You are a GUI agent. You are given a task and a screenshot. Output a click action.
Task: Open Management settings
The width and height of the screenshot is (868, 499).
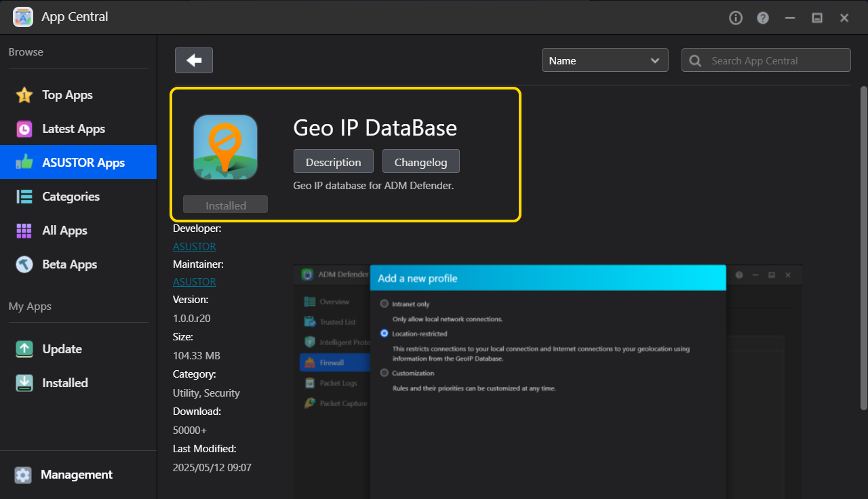[78, 475]
